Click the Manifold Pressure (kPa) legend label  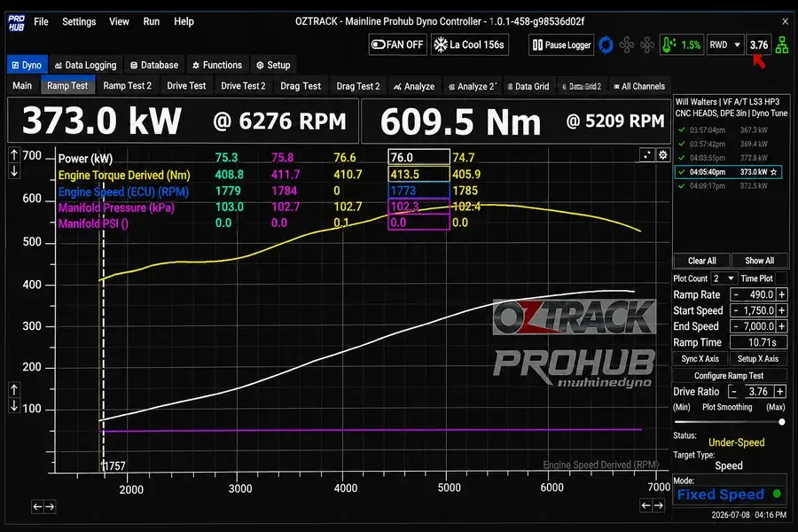(x=116, y=207)
